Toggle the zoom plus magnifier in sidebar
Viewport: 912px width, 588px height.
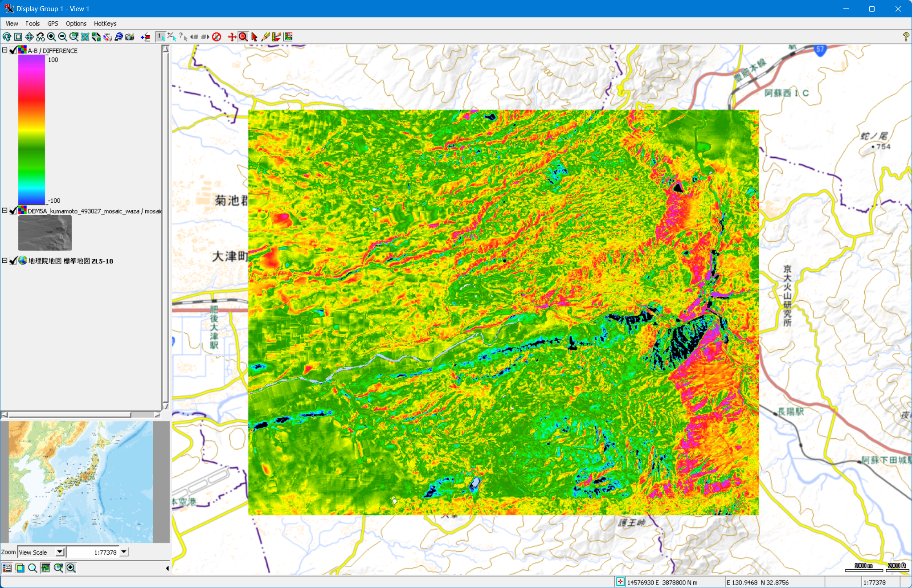71,568
